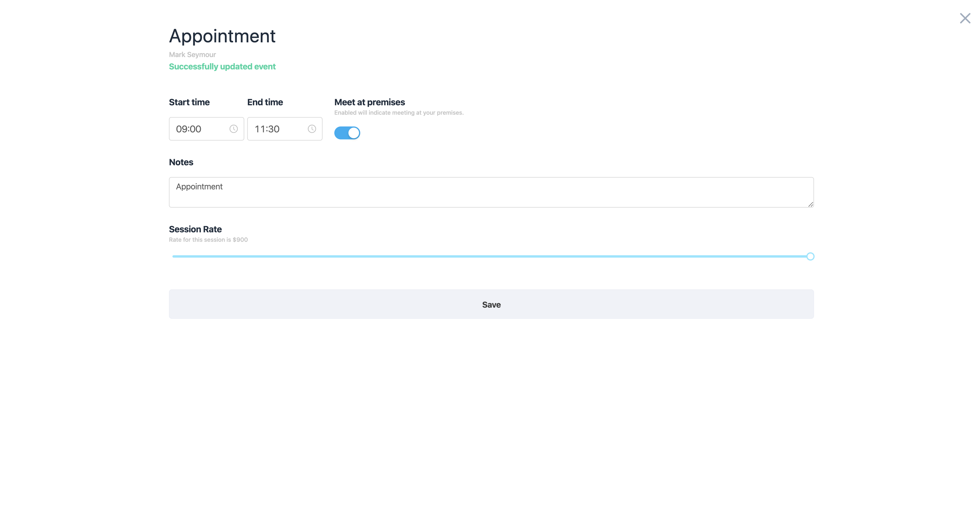Click the End time label
980x527 pixels.
(x=265, y=102)
